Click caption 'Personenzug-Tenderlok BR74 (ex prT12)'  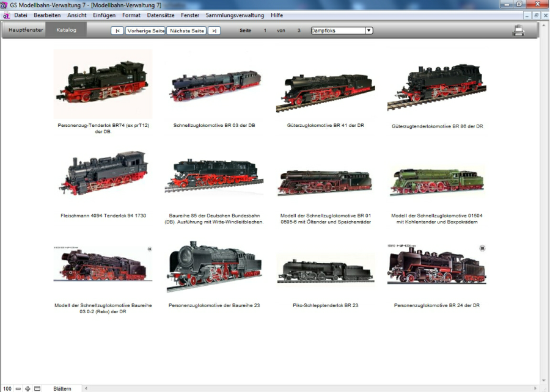[103, 125]
